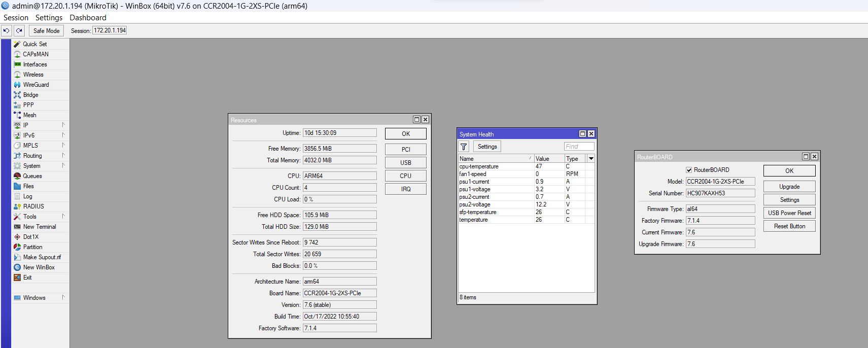Viewport: 868px width, 348px height.
Task: Toggle the RouterBOARD checkbox
Action: click(x=689, y=170)
